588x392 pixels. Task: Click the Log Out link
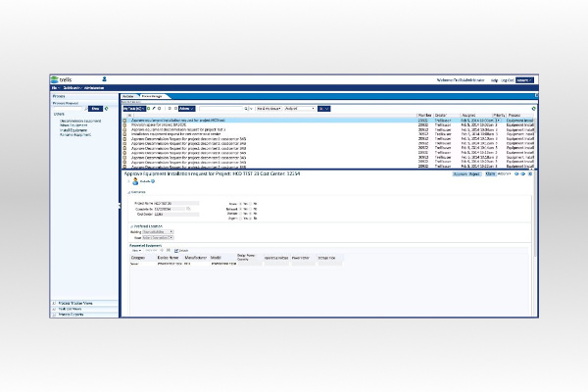508,79
